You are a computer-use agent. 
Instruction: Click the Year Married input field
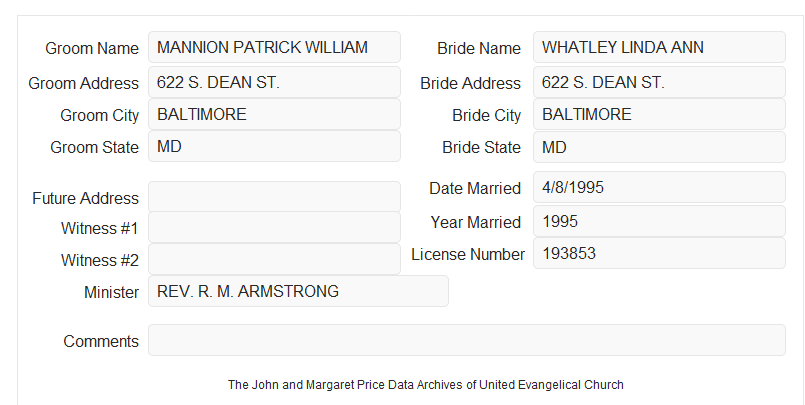(659, 221)
